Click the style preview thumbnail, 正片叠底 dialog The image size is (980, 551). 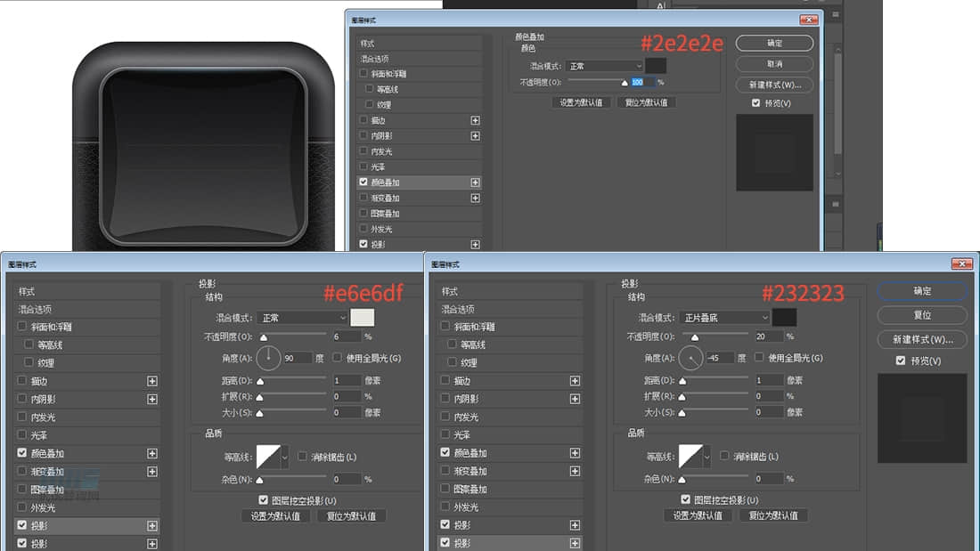tap(922, 418)
